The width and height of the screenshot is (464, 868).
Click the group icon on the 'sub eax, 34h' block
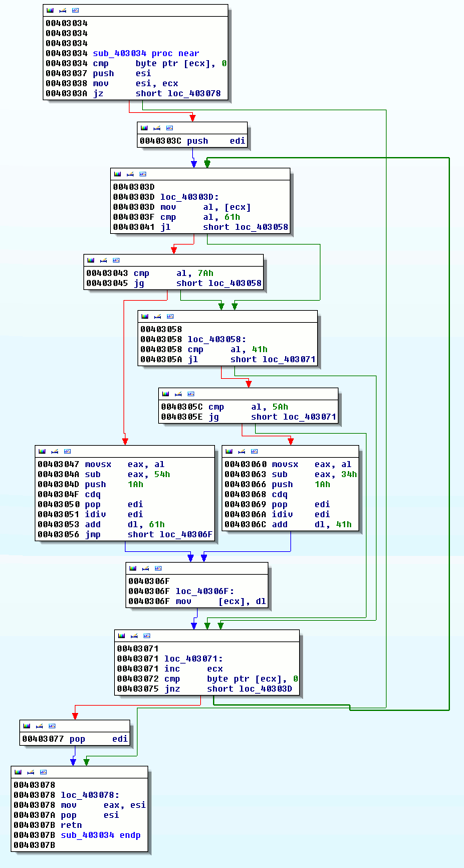[x=254, y=451]
